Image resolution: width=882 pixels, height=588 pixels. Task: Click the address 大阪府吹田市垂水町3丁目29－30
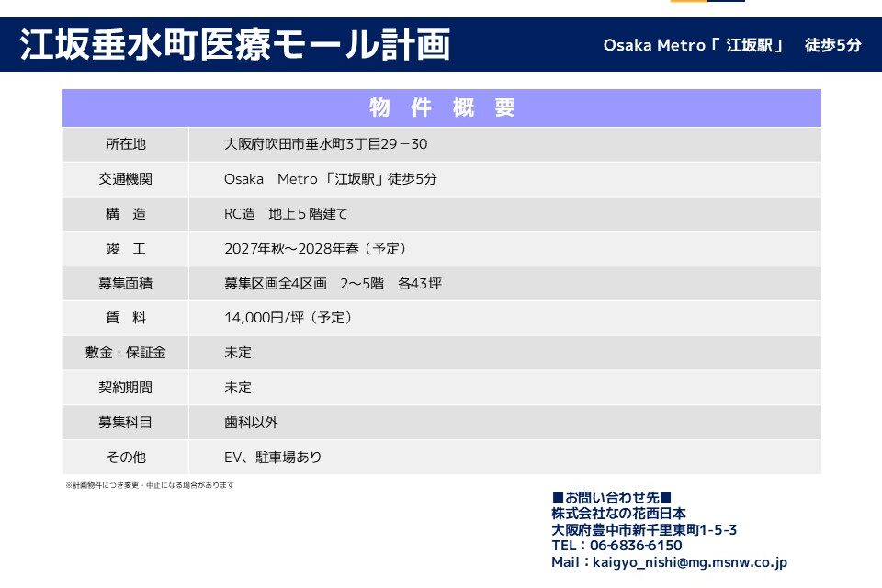pyautogui.click(x=326, y=144)
